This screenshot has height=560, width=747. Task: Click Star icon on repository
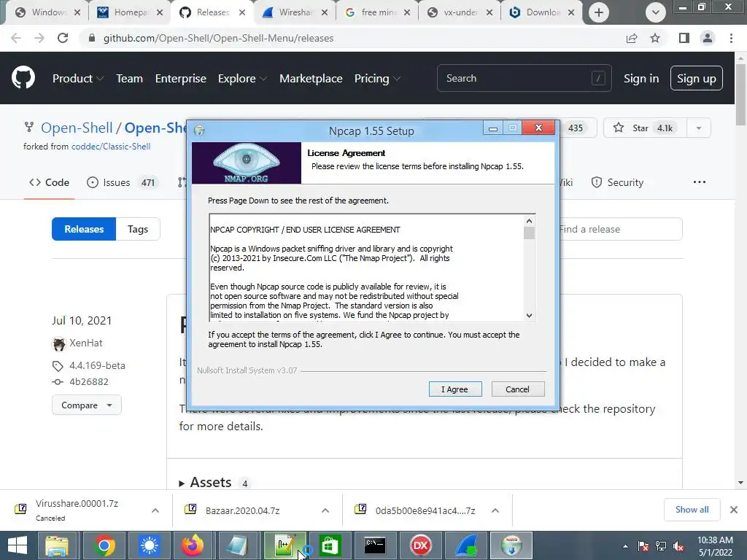coord(619,128)
